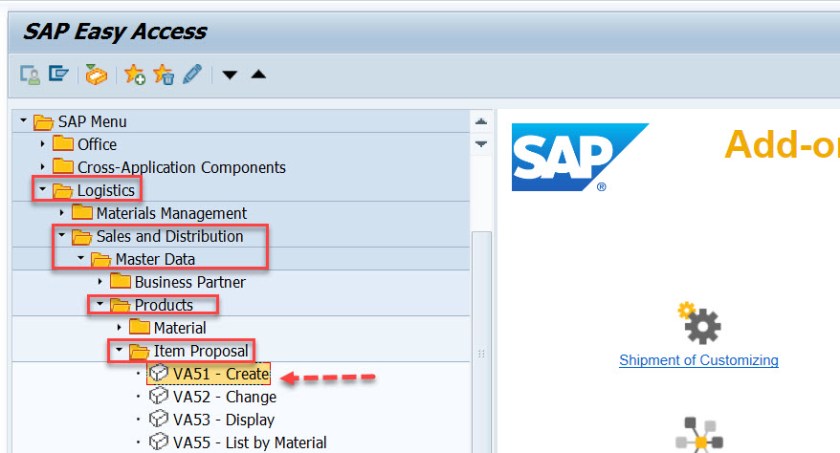Open the Shipment of Customizing link
The height and width of the screenshot is (453, 840).
698,360
